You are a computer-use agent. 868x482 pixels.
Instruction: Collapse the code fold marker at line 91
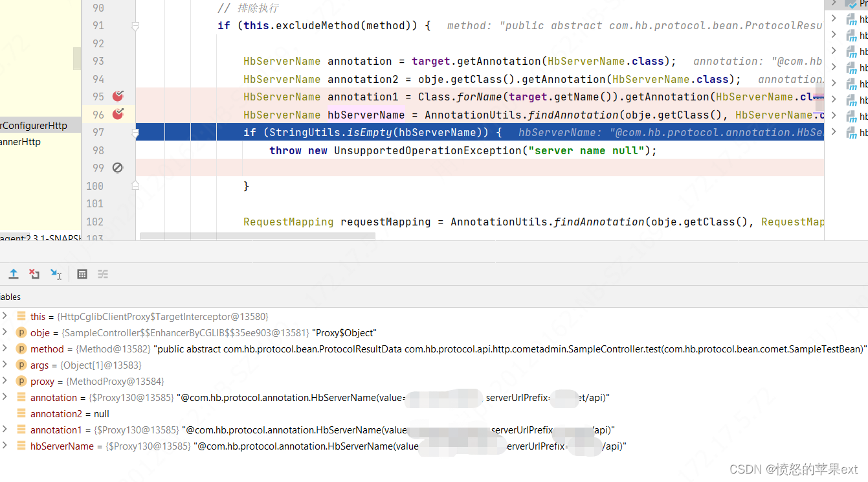pos(135,26)
